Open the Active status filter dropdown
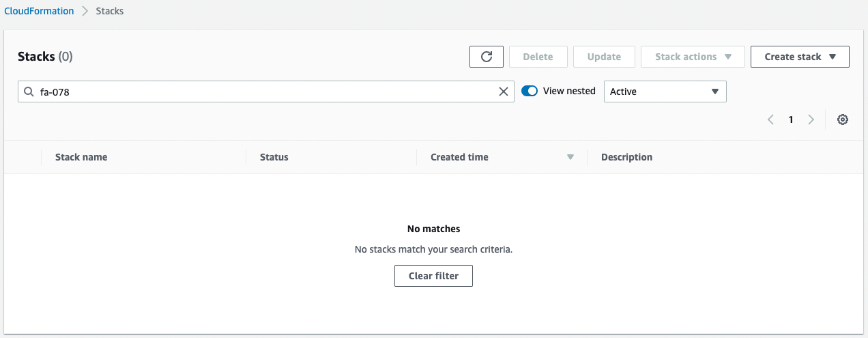 (665, 91)
